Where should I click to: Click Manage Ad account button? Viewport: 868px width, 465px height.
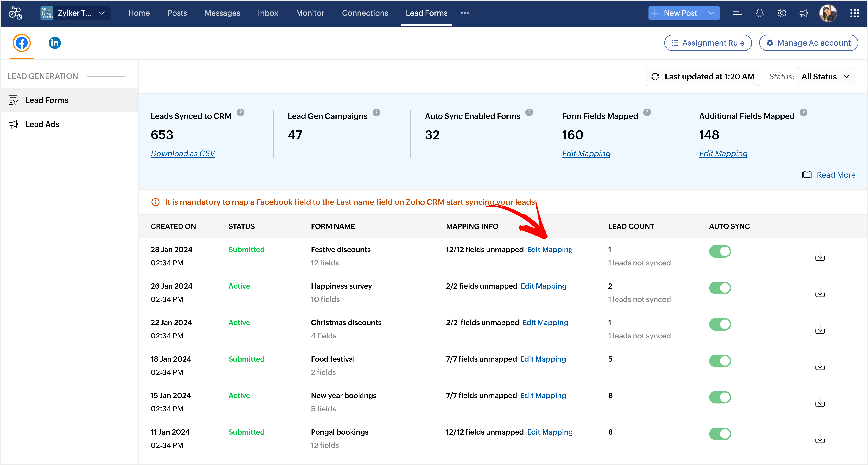(x=808, y=43)
